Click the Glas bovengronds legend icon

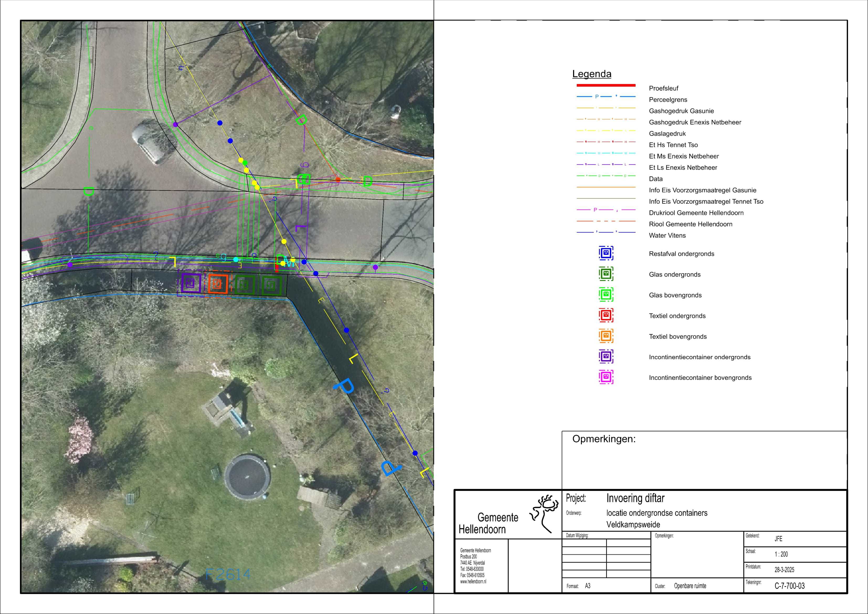pyautogui.click(x=606, y=294)
